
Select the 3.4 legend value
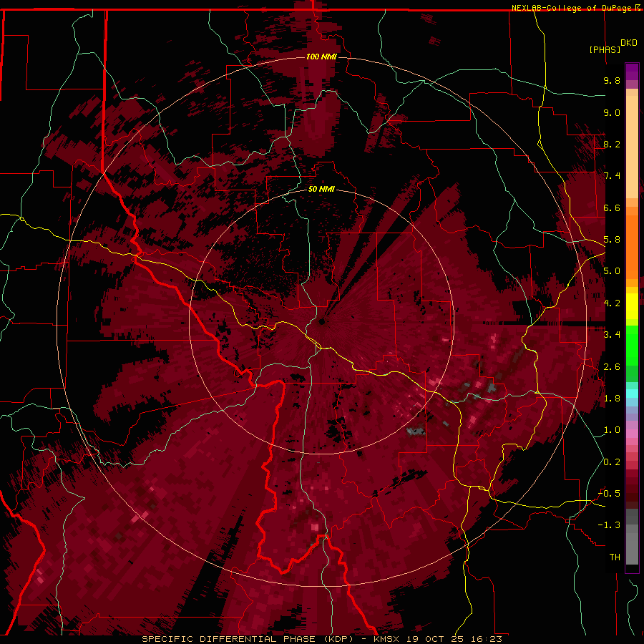coord(612,335)
